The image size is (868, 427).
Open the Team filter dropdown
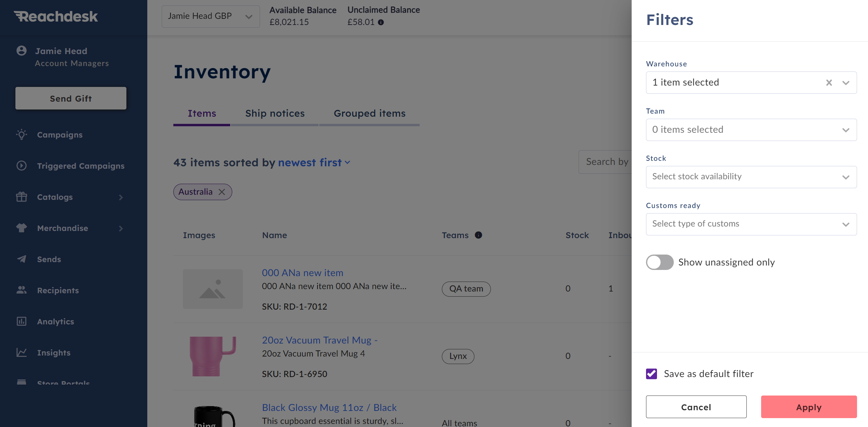751,130
